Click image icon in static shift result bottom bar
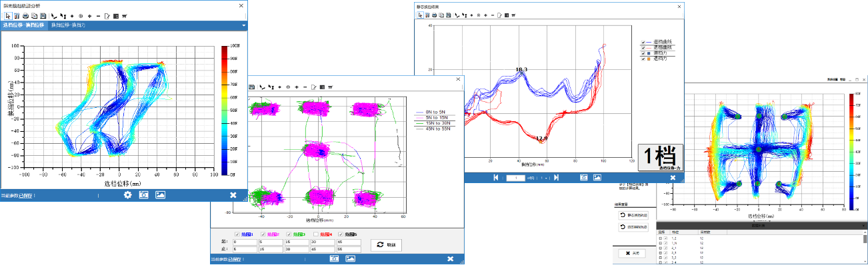Image resolution: width=868 pixels, height=265 pixels. 597,177
